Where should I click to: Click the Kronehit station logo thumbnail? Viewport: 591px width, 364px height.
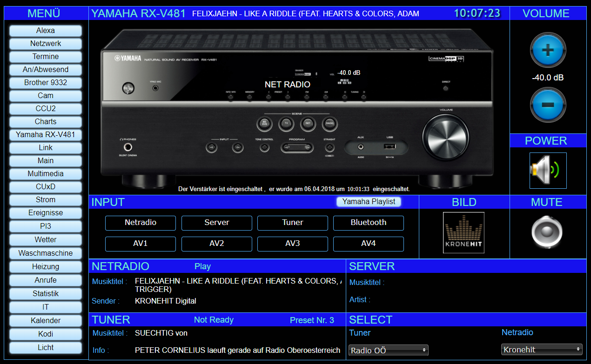(x=463, y=232)
